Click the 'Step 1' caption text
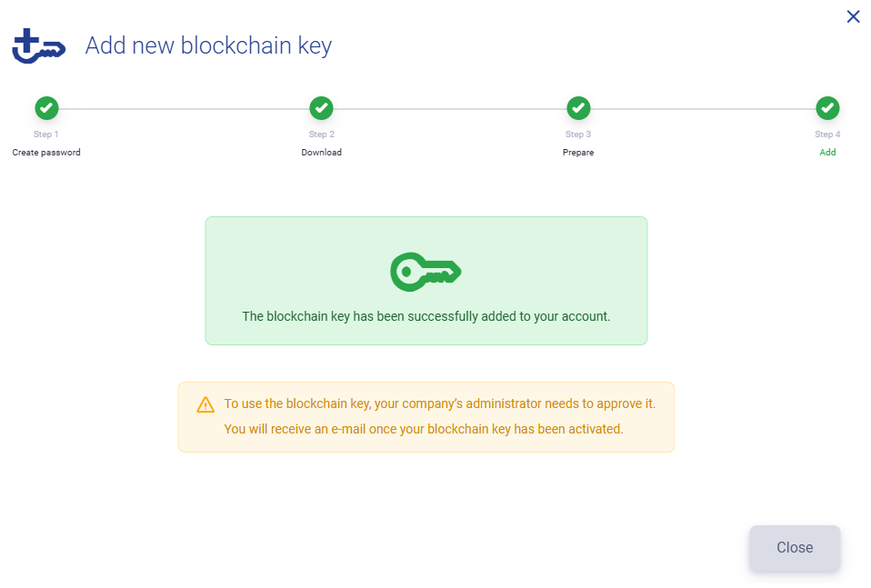 (46, 135)
